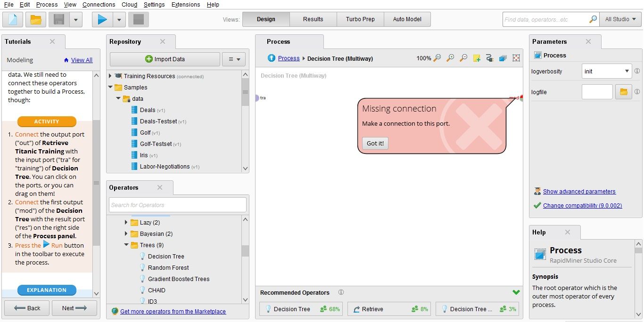The image size is (644, 322).
Task: Click the search magnifier icon in global search
Action: [x=593, y=19]
